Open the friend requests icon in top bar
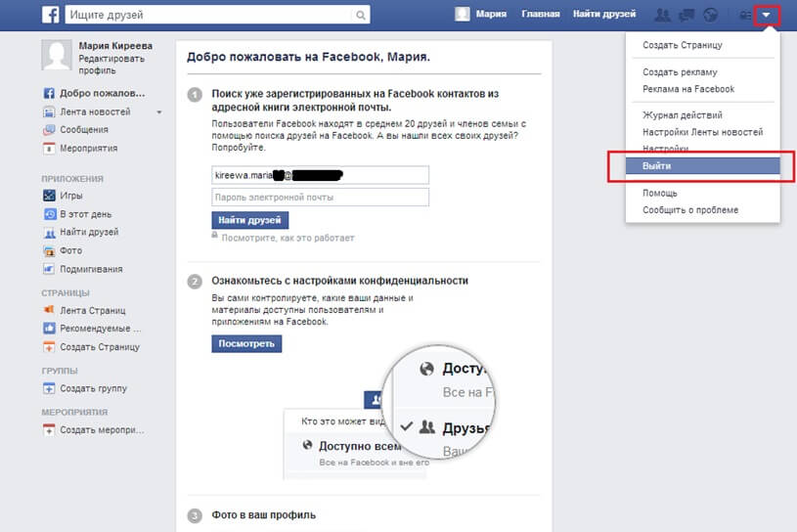This screenshot has height=532, width=797. [662, 15]
